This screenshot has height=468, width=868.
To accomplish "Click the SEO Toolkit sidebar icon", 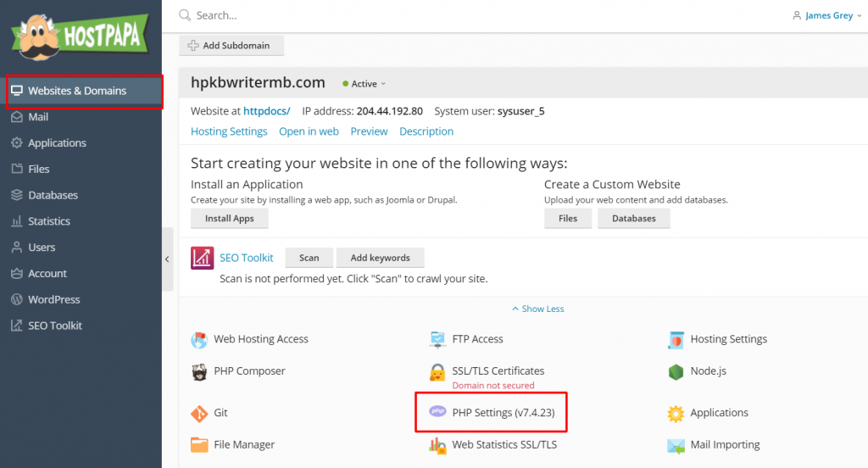I will click(x=17, y=325).
